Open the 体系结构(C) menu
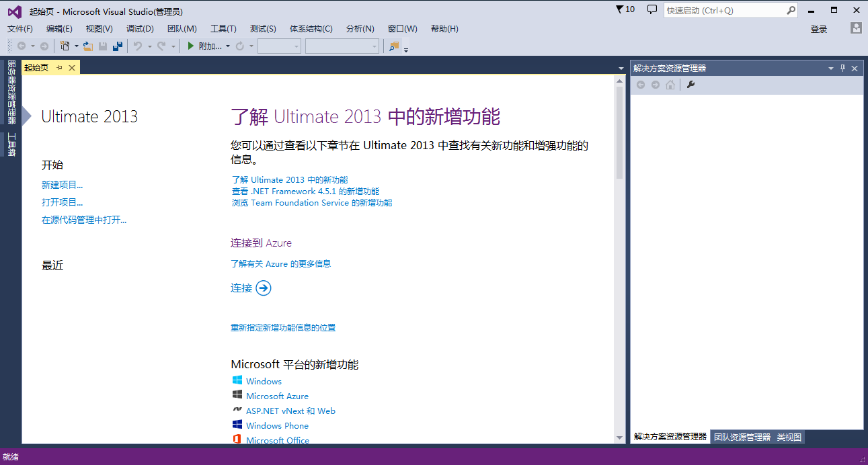This screenshot has width=868, height=465. pyautogui.click(x=311, y=29)
